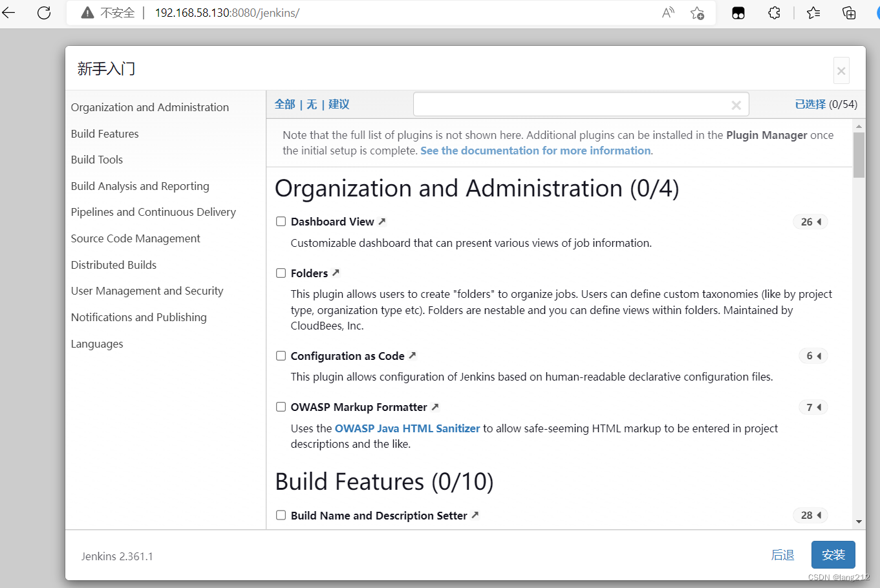Clear the plugin search field with X
The width and height of the screenshot is (880, 588).
tap(736, 105)
